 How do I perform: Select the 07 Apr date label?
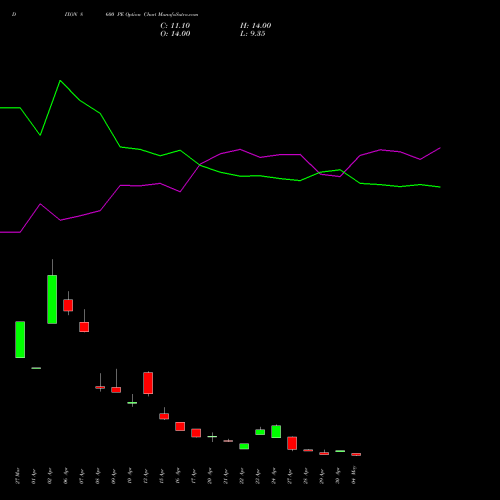(82, 476)
